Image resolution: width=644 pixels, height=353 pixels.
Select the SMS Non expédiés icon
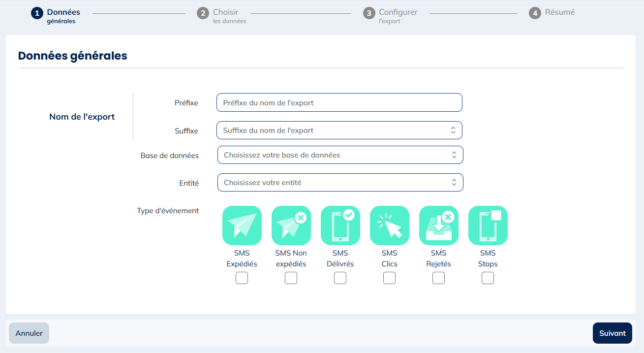click(x=291, y=225)
